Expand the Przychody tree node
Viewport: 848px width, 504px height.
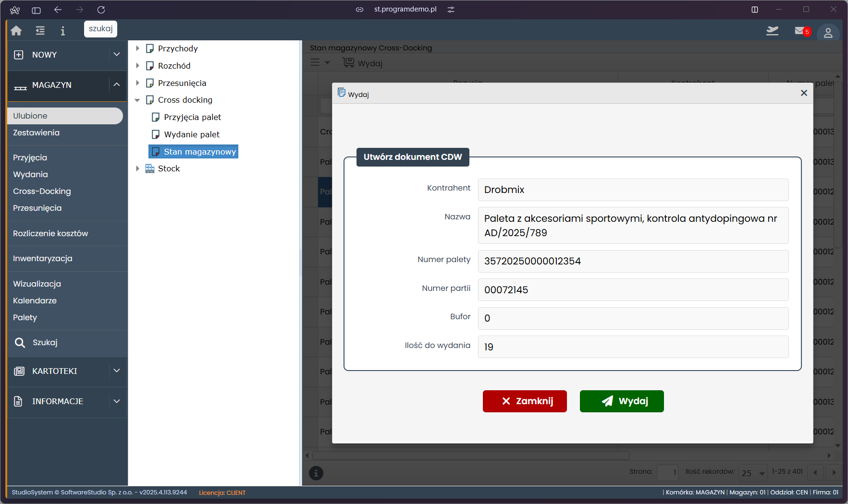click(x=137, y=48)
